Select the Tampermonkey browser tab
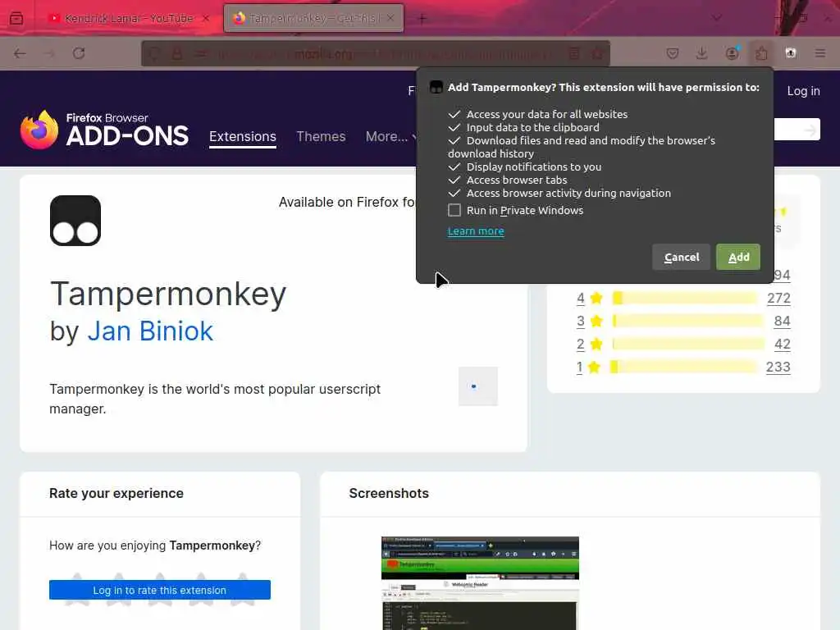840x630 pixels. [x=313, y=18]
